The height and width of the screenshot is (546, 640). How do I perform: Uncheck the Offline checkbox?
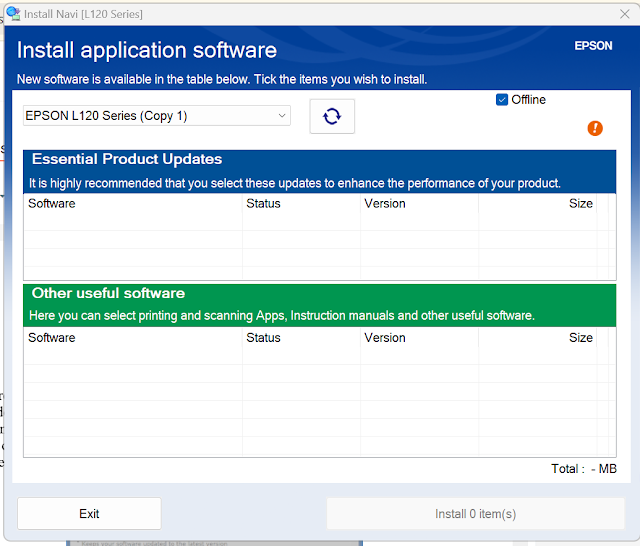(502, 100)
